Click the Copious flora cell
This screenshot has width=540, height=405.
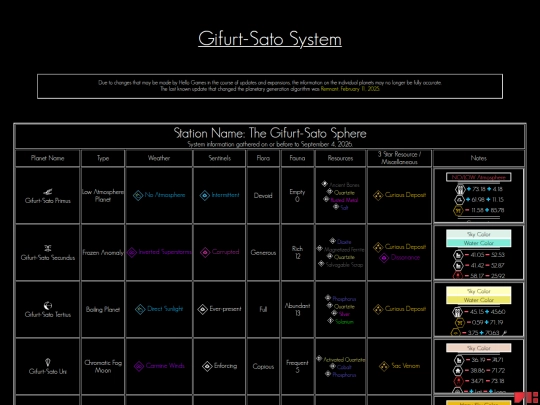[x=263, y=367]
